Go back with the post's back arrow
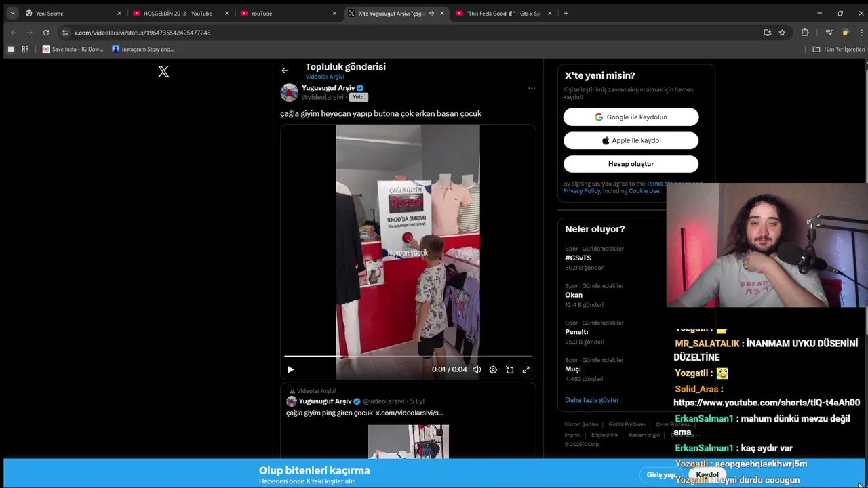The image size is (868, 488). [x=285, y=70]
